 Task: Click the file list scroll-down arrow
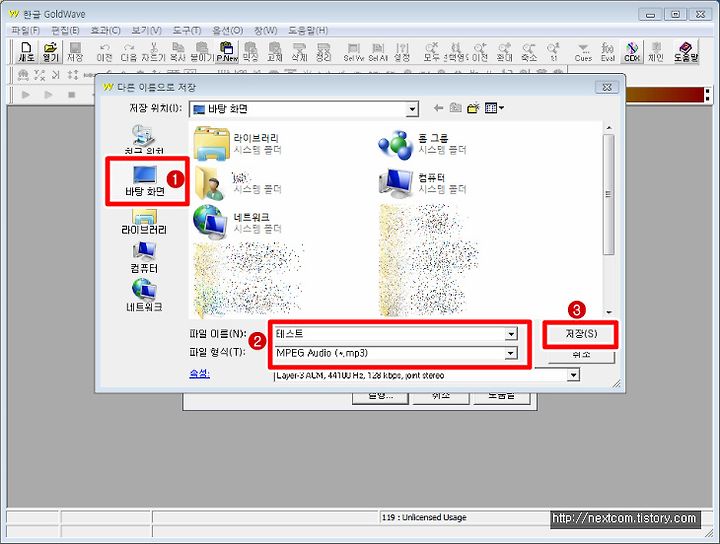point(609,312)
